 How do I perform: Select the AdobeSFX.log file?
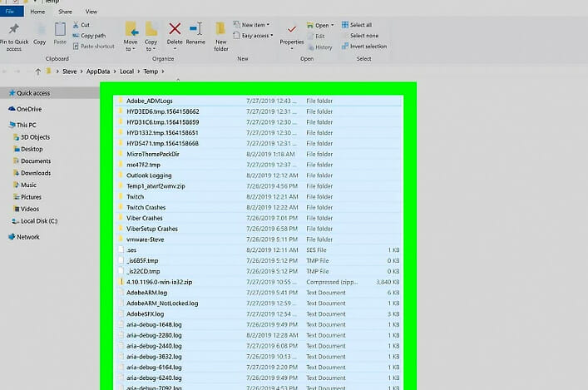tap(258, 313)
